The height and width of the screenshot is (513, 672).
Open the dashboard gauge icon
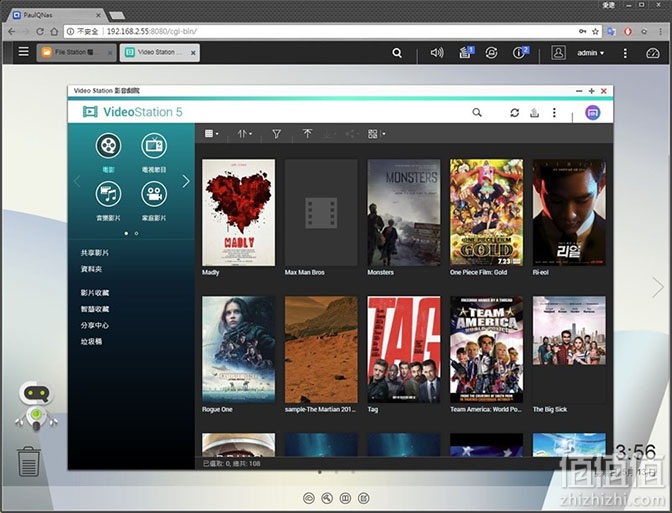tap(653, 53)
